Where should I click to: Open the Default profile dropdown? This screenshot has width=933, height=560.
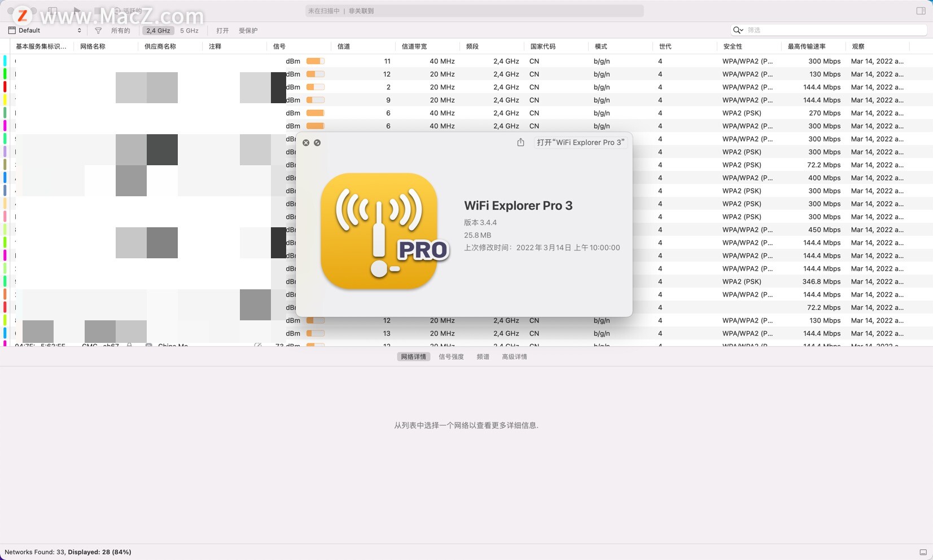(x=45, y=30)
